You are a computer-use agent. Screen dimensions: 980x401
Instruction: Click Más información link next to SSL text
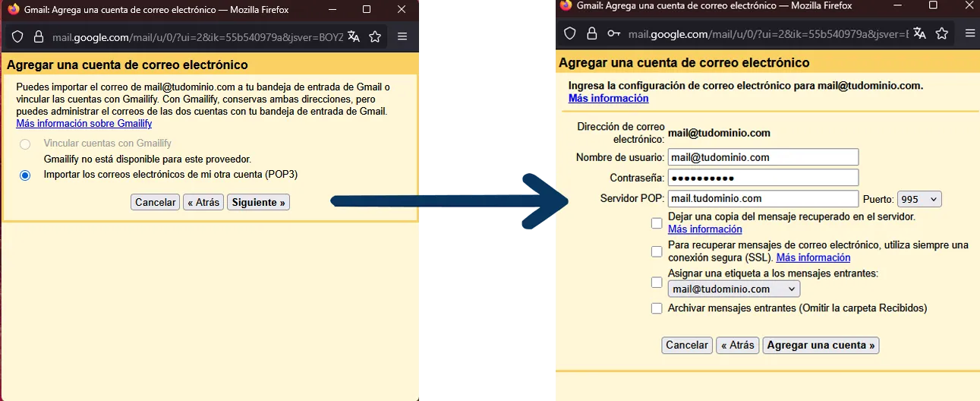[813, 258]
